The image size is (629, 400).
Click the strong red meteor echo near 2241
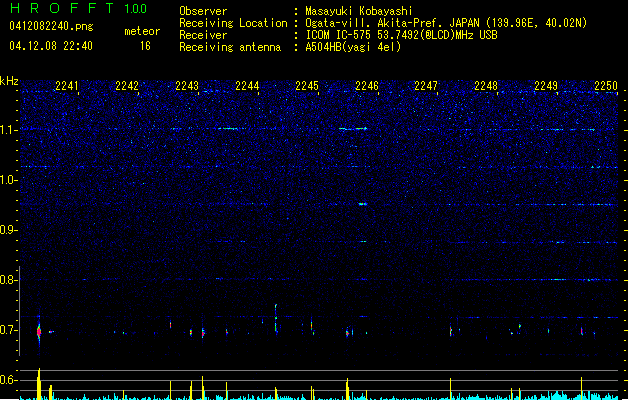pyautogui.click(x=39, y=332)
